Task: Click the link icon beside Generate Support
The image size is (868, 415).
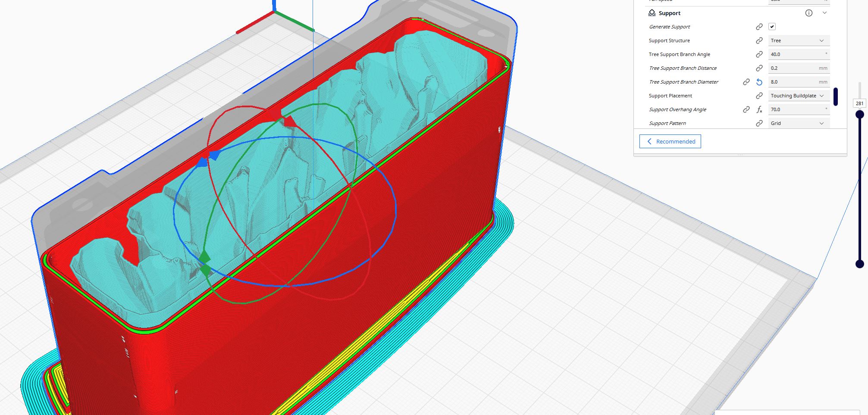Action: pos(759,27)
